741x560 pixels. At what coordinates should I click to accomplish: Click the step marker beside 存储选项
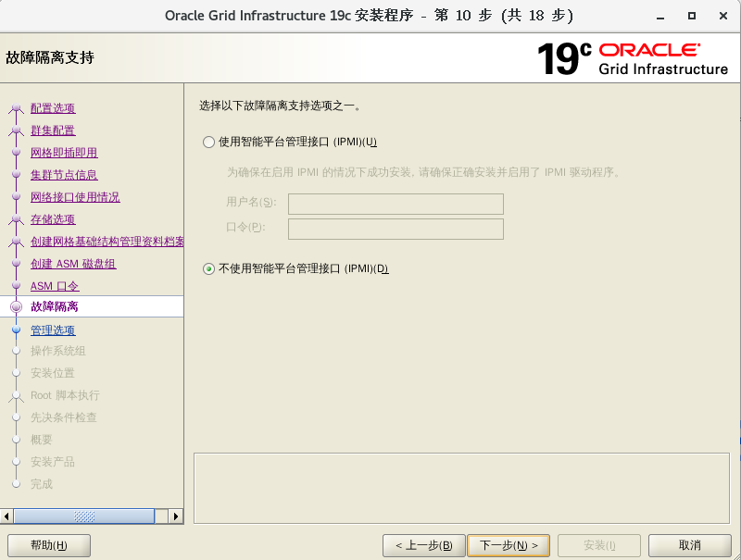(x=16, y=219)
